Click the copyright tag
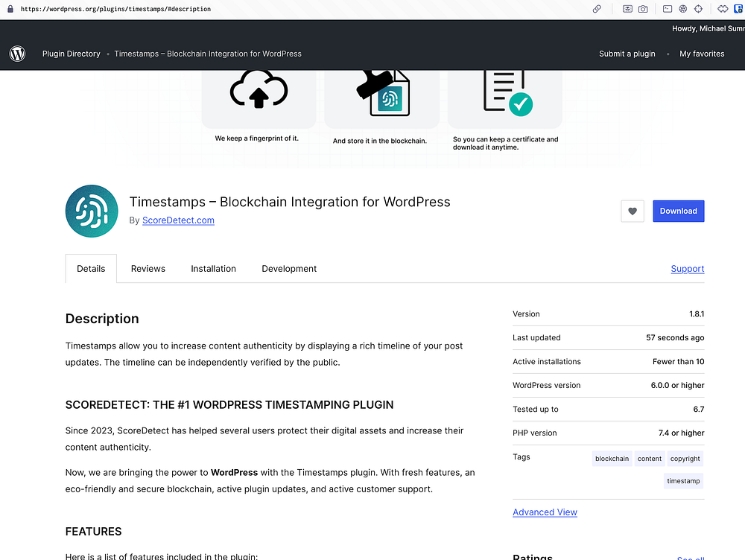This screenshot has height=560, width=745. pyautogui.click(x=685, y=459)
